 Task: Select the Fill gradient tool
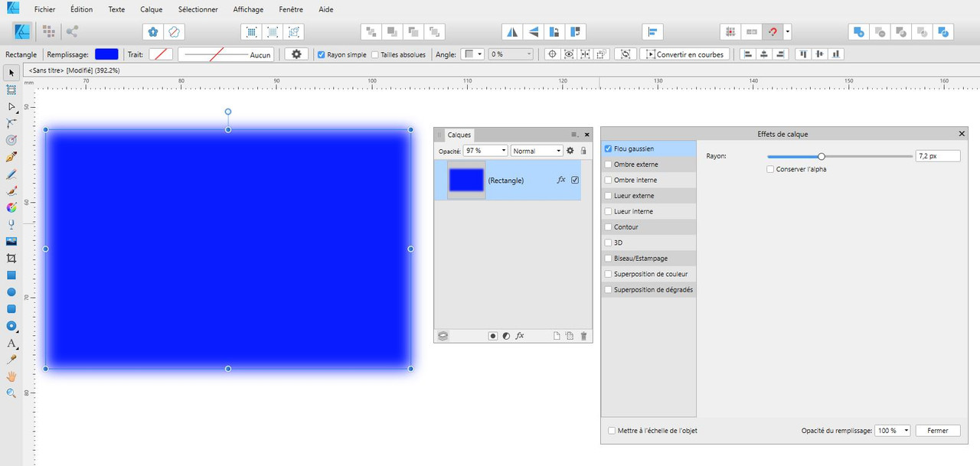pyautogui.click(x=11, y=207)
